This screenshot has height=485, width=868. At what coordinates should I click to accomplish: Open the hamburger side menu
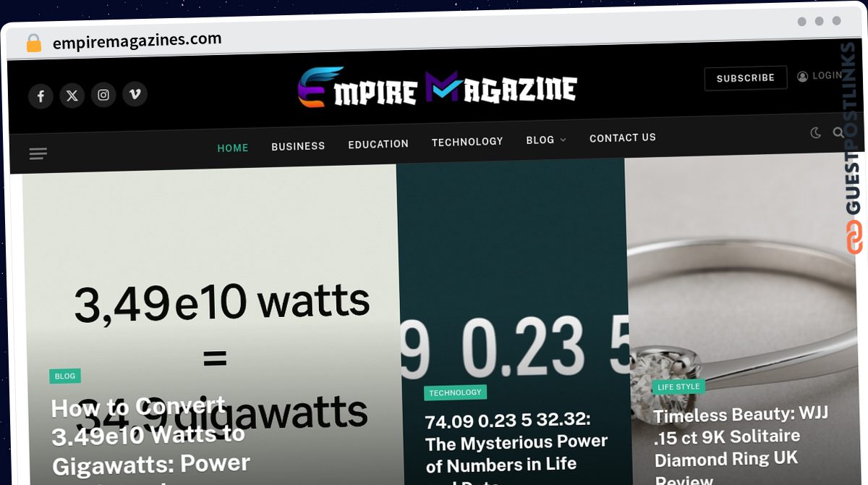pos(38,153)
